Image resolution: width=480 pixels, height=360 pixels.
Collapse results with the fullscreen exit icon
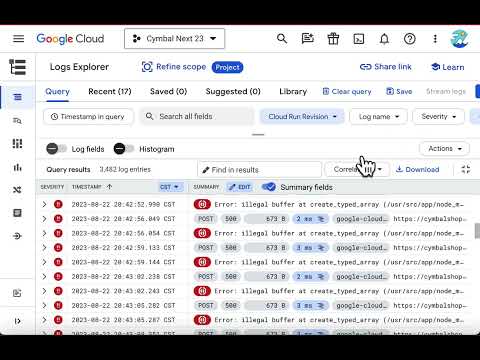[x=466, y=169]
